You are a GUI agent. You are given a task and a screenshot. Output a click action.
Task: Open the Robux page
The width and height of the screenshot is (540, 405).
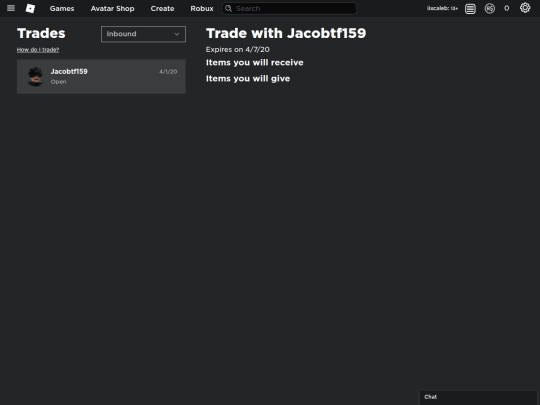click(202, 8)
